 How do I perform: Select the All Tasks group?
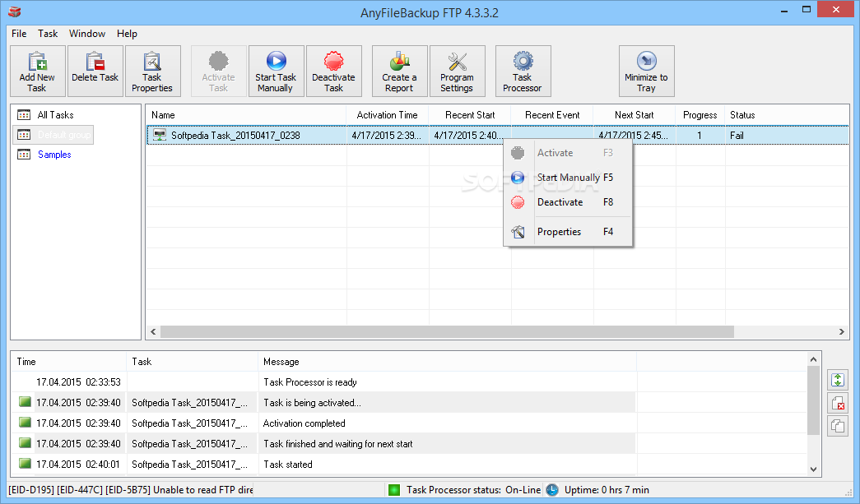point(55,115)
